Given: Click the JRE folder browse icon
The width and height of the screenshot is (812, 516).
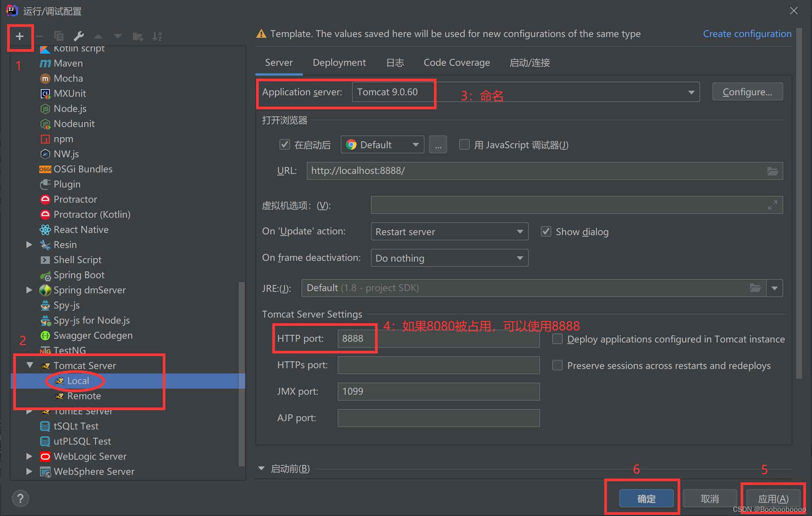Looking at the screenshot, I should click(x=755, y=288).
